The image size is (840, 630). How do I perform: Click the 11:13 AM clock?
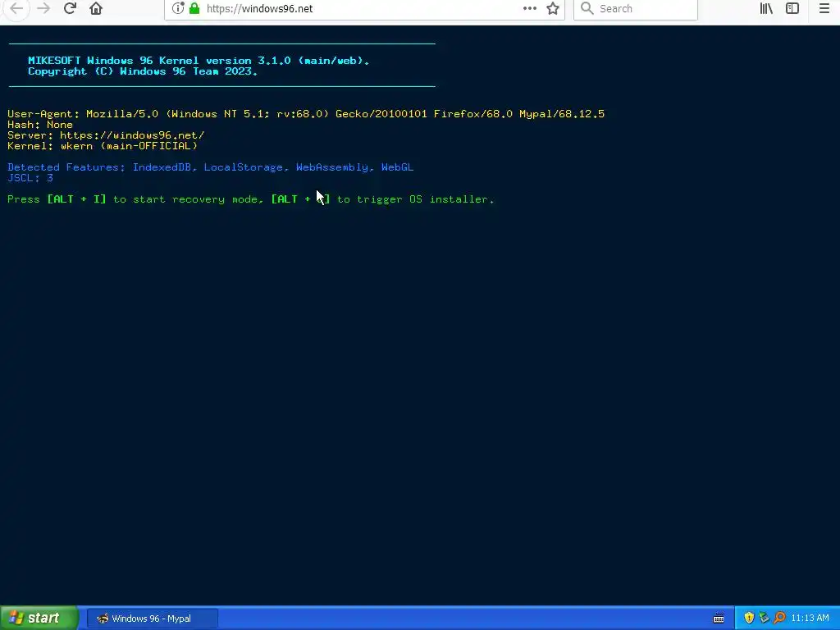810,619
